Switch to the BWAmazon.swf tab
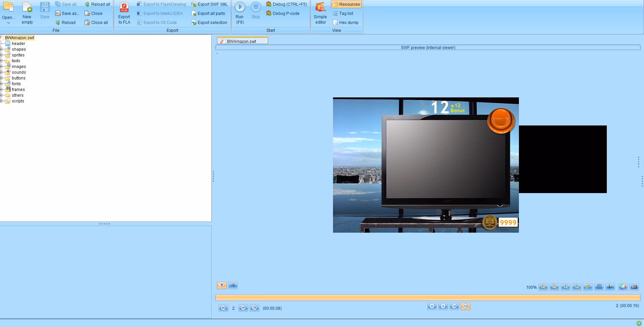The height and width of the screenshot is (327, 644). (242, 41)
